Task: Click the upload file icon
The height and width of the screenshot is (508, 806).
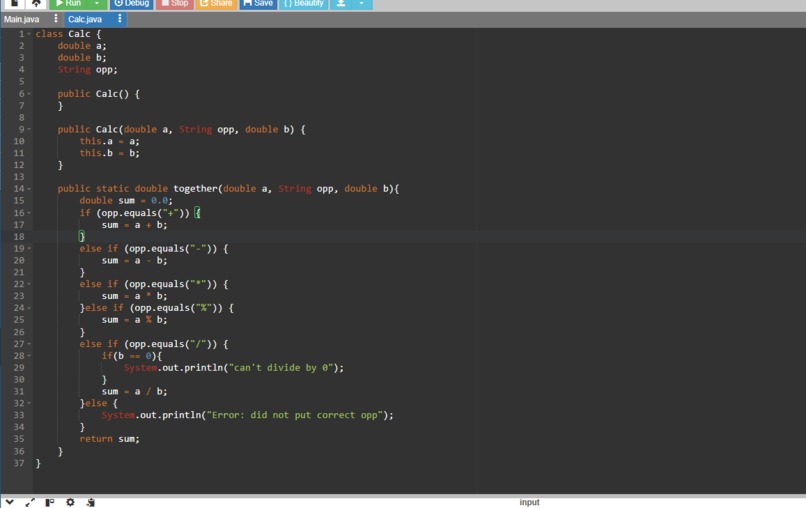Action: click(36, 3)
